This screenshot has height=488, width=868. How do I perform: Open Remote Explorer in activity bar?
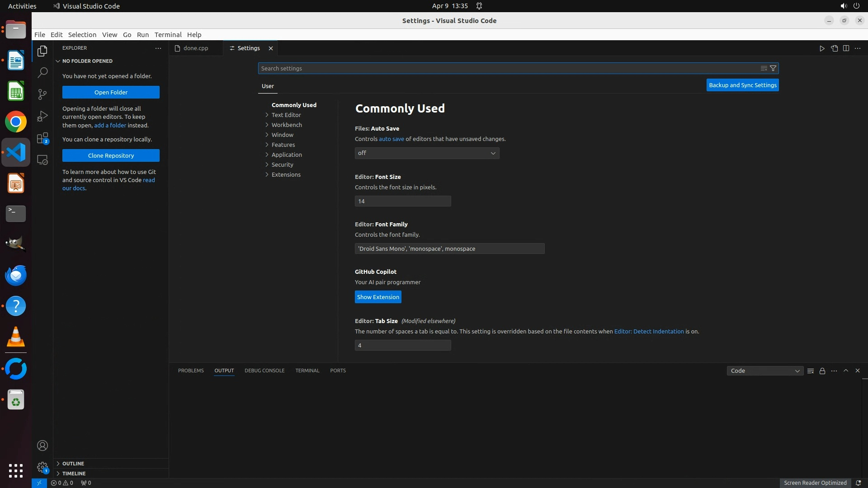coord(42,160)
